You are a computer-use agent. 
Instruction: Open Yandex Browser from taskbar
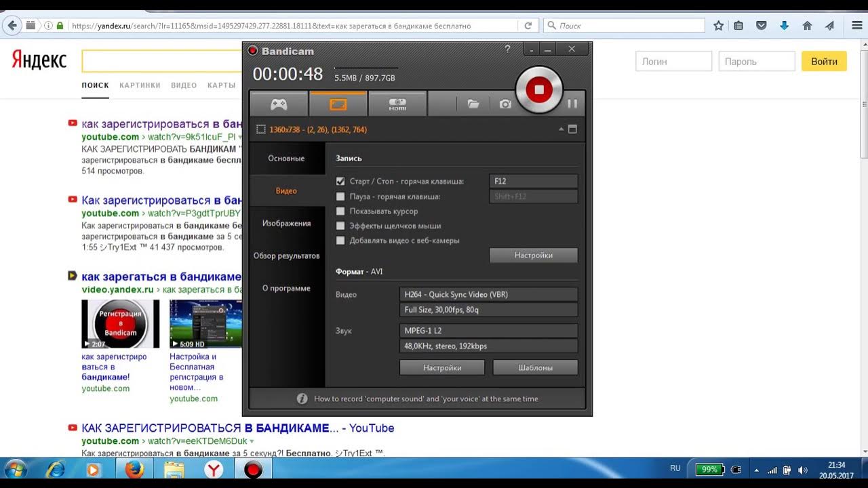pyautogui.click(x=214, y=470)
